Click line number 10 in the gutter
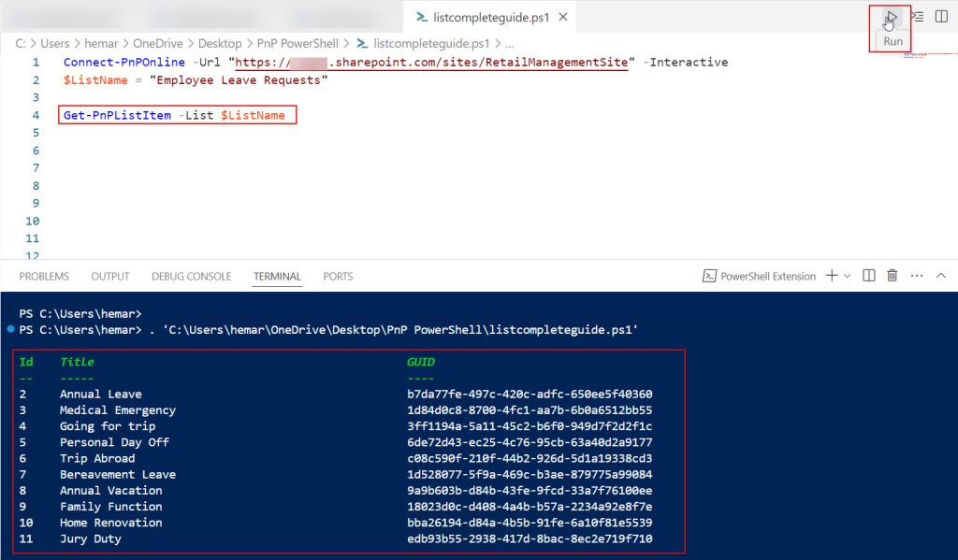 [x=33, y=221]
